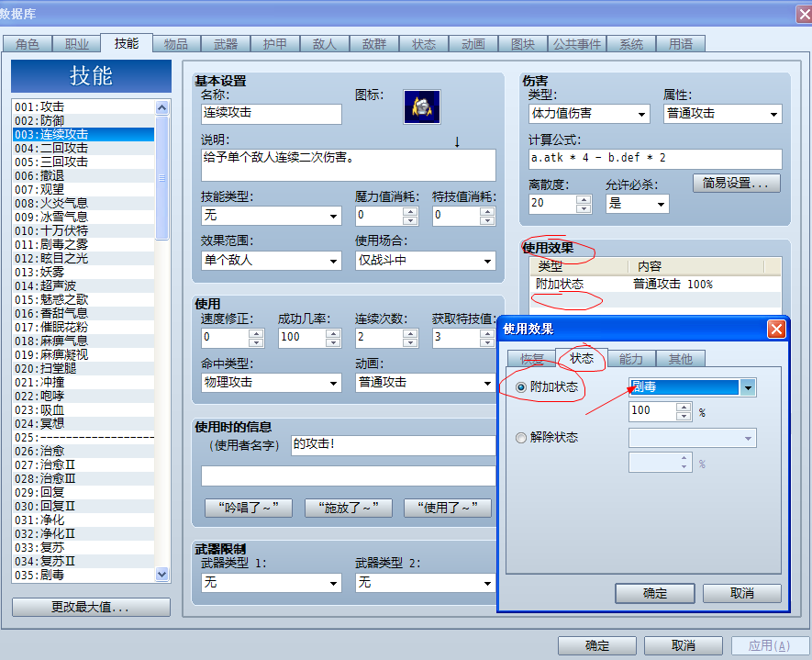The image size is (812, 660).
Task: Increase the 离散度 stepper value
Action: click(584, 199)
